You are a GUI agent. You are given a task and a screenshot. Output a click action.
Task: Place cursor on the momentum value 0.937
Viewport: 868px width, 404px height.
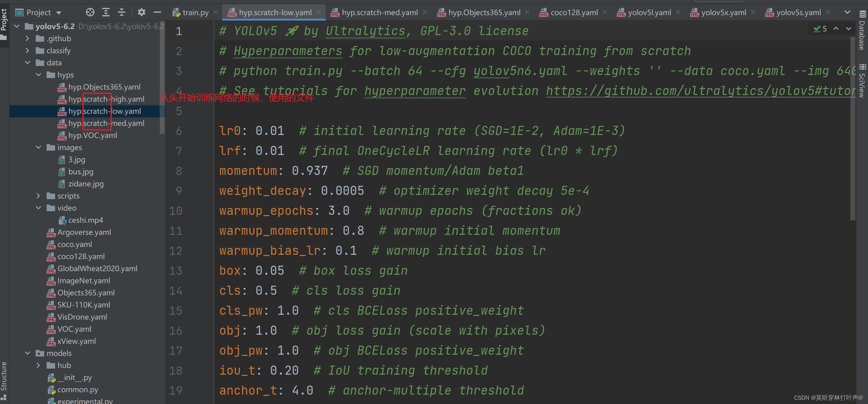(310, 171)
